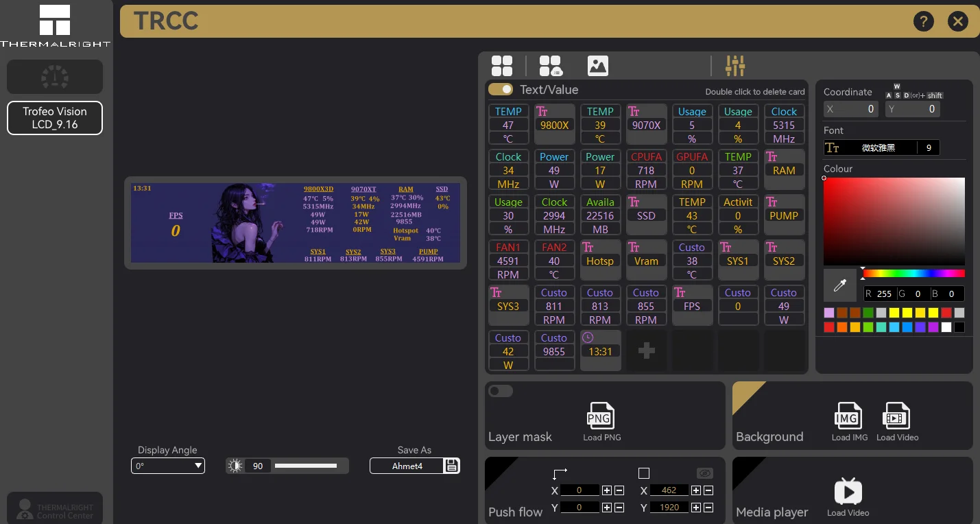Screen dimensions: 980x524
Task: Add a new card with plus tile
Action: [x=646, y=350]
